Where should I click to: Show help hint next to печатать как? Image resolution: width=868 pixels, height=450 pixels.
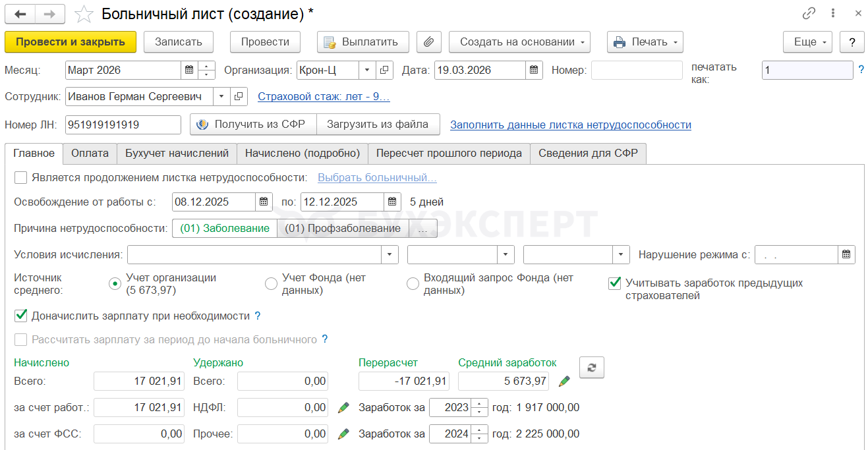(861, 69)
